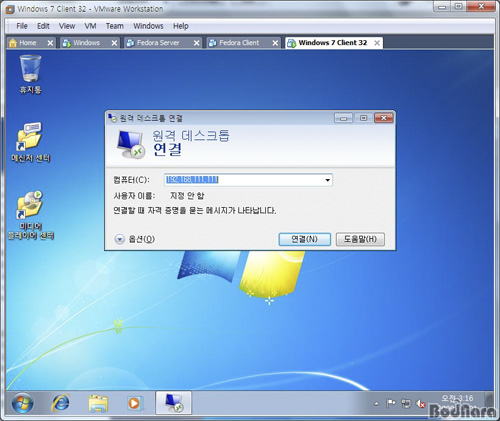Screen dimensions: 500x421
Task: Minimize the Remote Desktop Connection dialog
Action: [x=343, y=118]
